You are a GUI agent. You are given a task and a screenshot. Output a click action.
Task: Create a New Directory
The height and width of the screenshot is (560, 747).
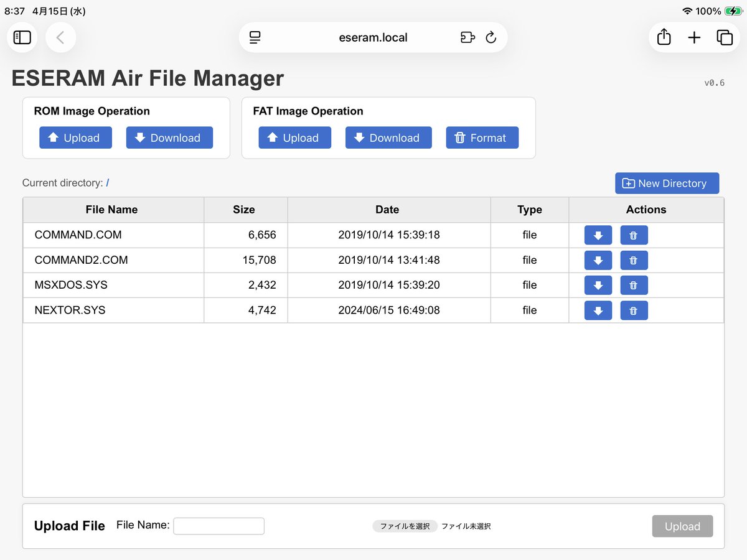(x=667, y=183)
